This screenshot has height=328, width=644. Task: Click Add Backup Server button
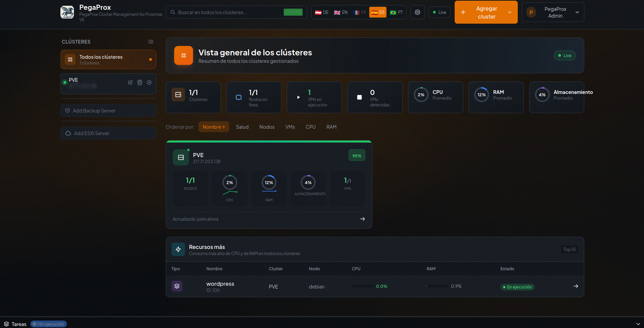pos(108,111)
